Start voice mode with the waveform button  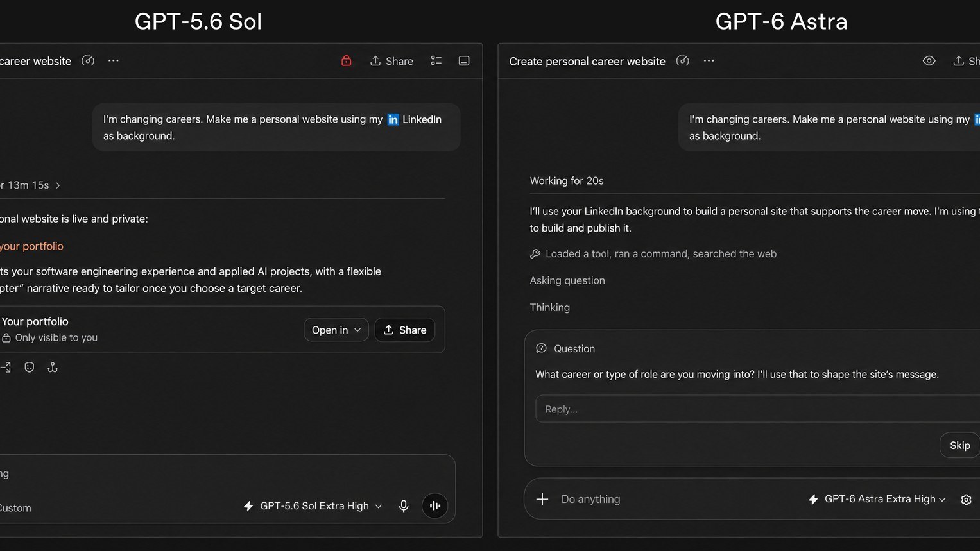(434, 506)
